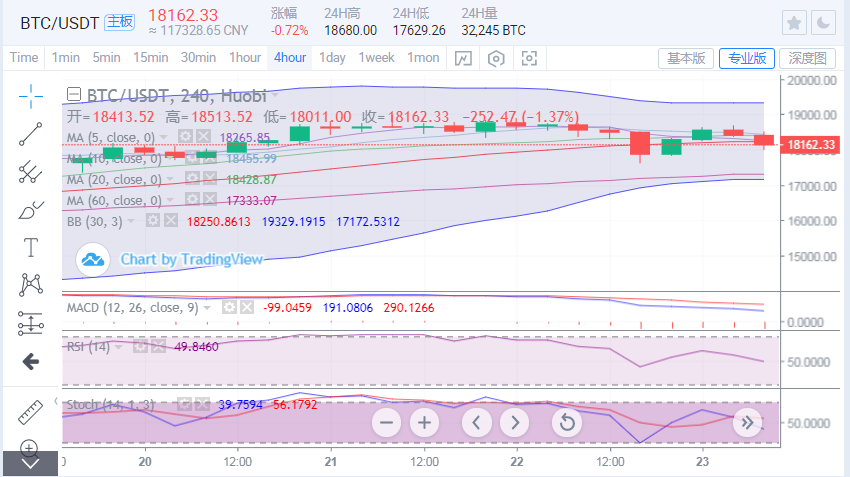Open MA (20, close, 0) dropdown arrow
The width and height of the screenshot is (850, 477).
pyautogui.click(x=170, y=179)
